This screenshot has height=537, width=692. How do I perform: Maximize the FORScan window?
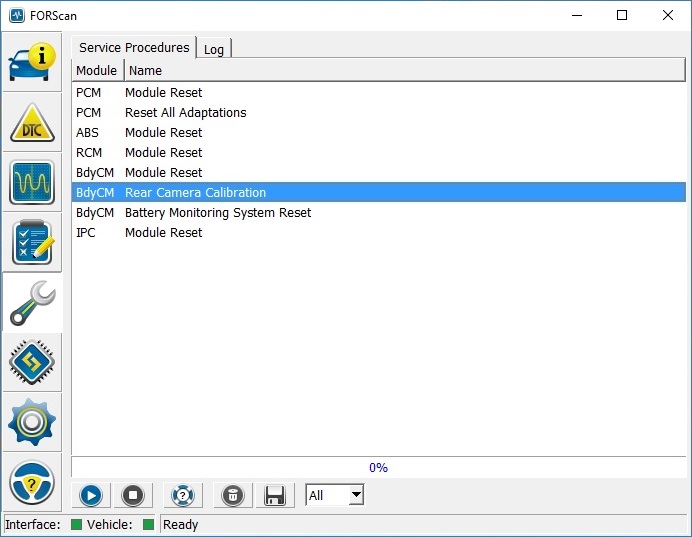[x=622, y=15]
